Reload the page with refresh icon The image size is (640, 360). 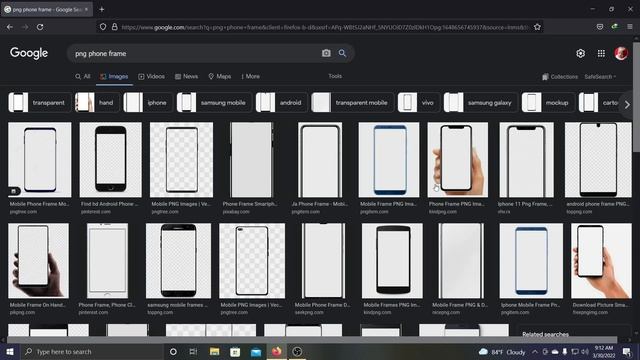40,27
